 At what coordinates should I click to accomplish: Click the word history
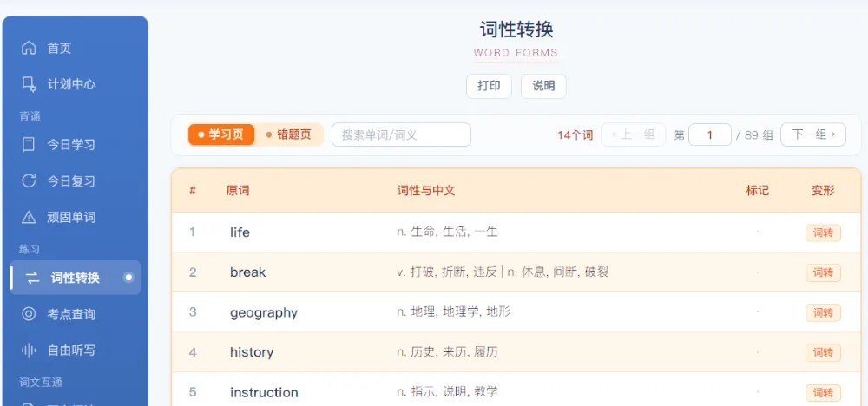[x=252, y=352]
